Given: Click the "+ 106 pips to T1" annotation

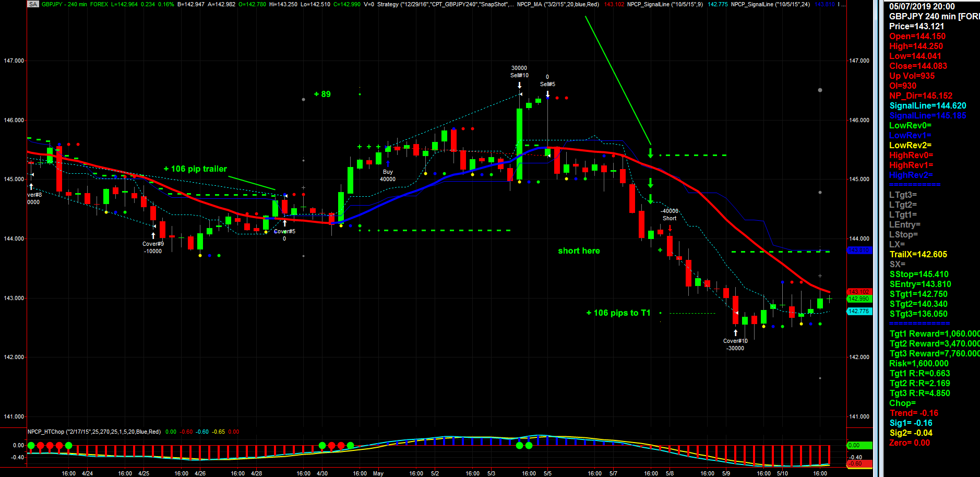Looking at the screenshot, I should pos(618,313).
